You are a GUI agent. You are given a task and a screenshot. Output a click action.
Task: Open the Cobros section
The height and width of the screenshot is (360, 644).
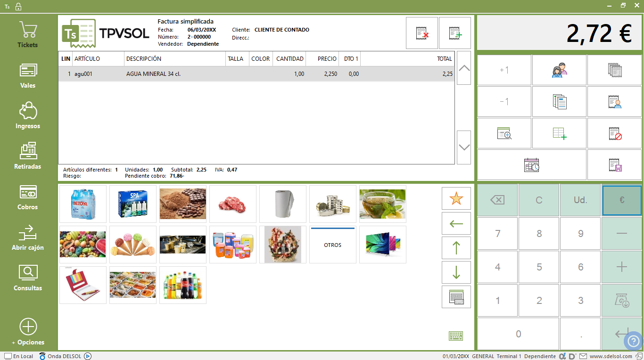[x=28, y=197]
